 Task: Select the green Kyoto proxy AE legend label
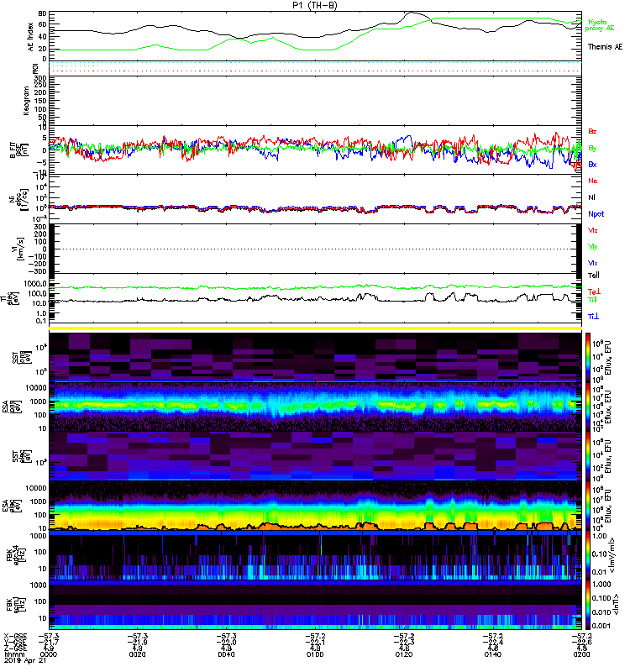pyautogui.click(x=600, y=25)
